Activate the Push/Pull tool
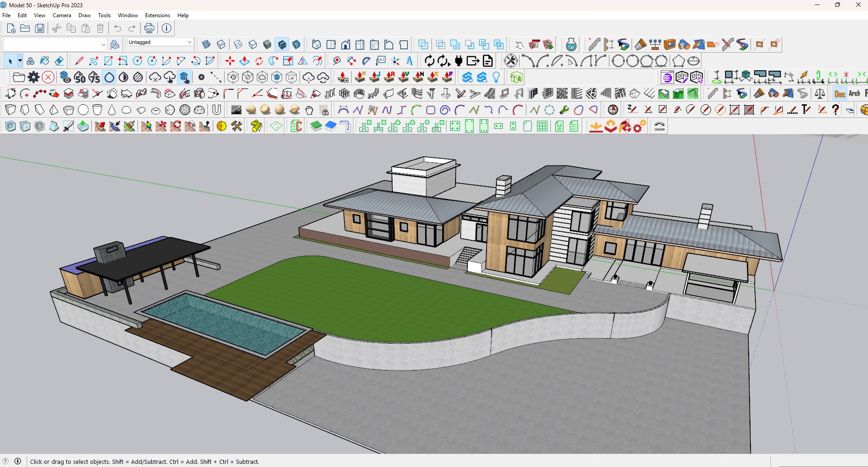868x467 pixels. point(245,61)
